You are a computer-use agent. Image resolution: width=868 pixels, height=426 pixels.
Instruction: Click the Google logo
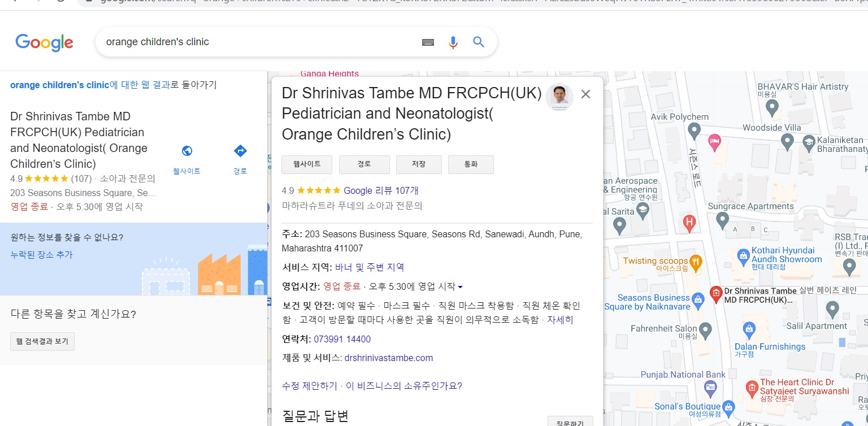coord(45,42)
